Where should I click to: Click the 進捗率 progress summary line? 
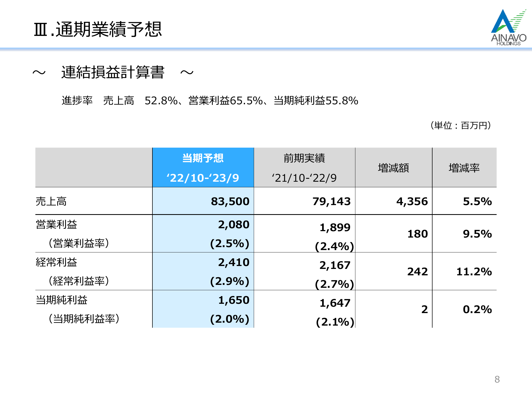tap(210, 101)
